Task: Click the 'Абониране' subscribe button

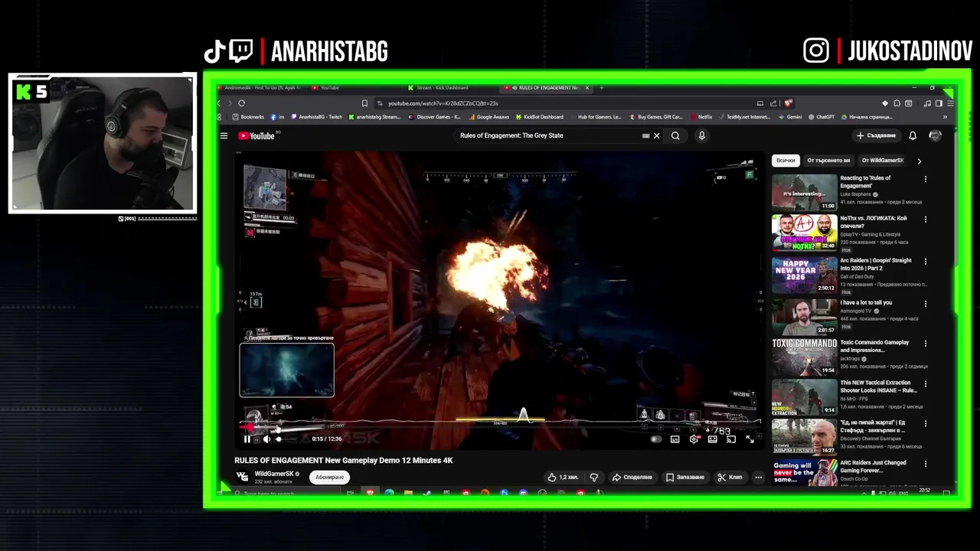Action: pos(330,477)
